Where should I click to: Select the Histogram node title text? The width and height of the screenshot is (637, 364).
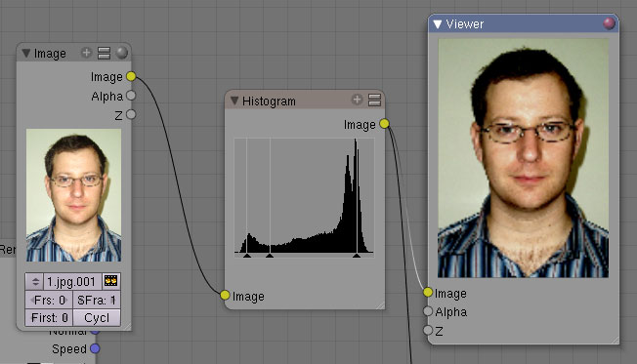tap(269, 101)
